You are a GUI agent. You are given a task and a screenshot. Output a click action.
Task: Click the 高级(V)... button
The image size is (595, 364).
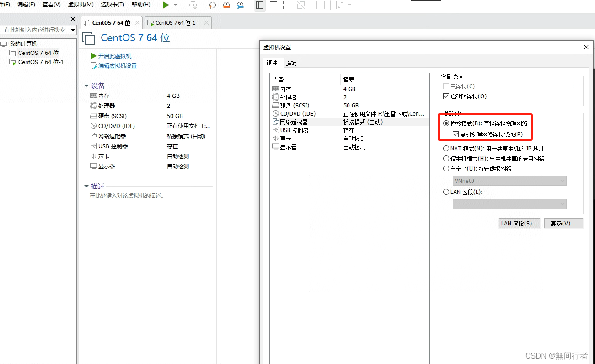pyautogui.click(x=563, y=223)
